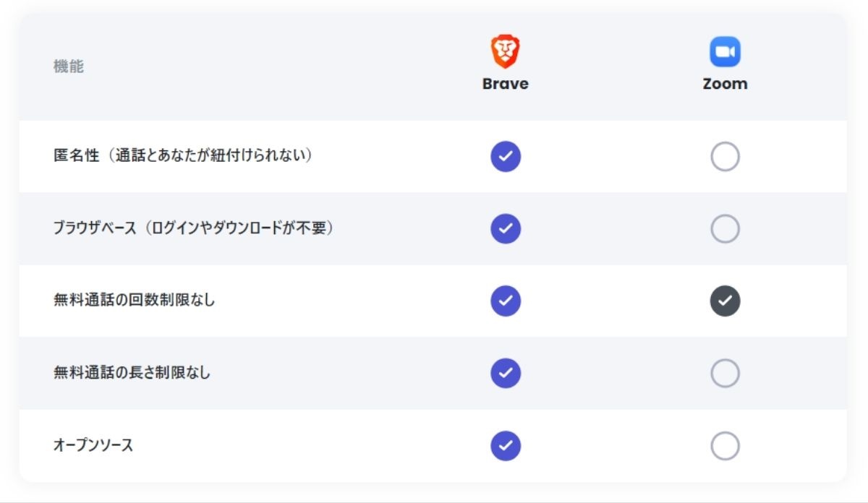Select the 匿名性 feature description text
This screenshot has width=868, height=503.
point(183,155)
